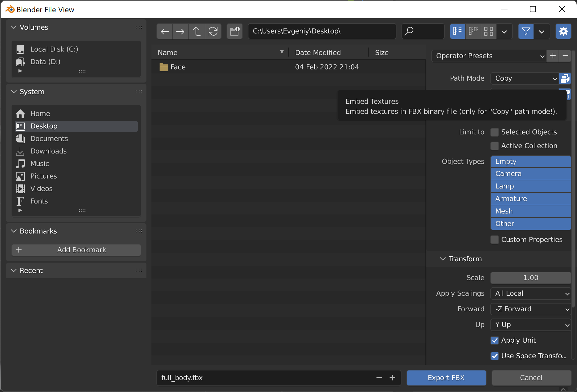Collapse the Transform section
This screenshot has height=392, width=577.
443,259
